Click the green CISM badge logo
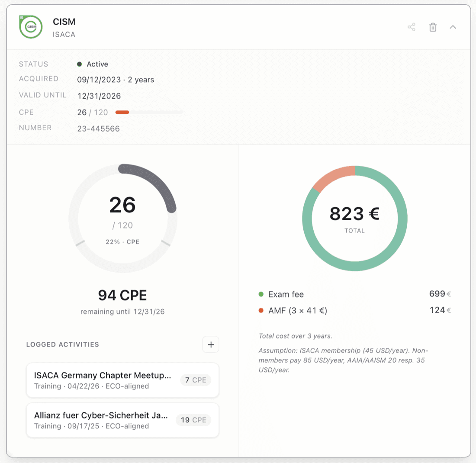 31,27
